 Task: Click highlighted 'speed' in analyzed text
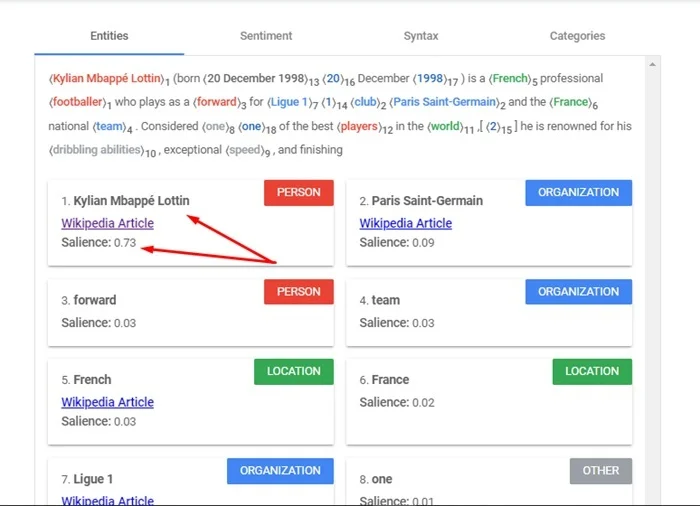tap(244, 150)
